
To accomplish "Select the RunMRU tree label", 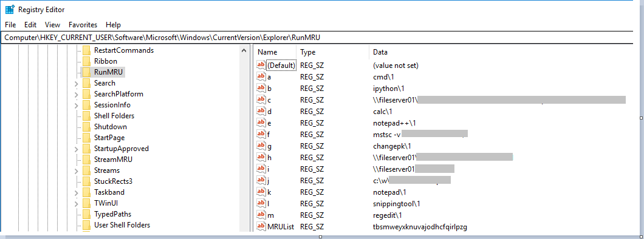I will 108,72.
